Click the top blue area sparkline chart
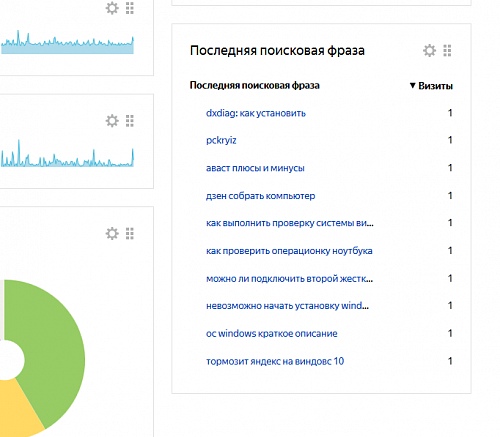 coord(67,43)
